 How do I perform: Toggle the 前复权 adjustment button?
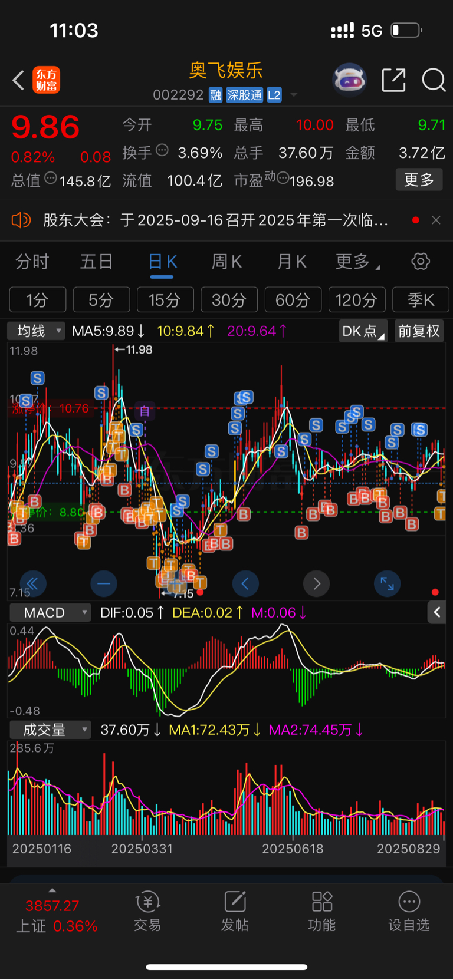419,331
